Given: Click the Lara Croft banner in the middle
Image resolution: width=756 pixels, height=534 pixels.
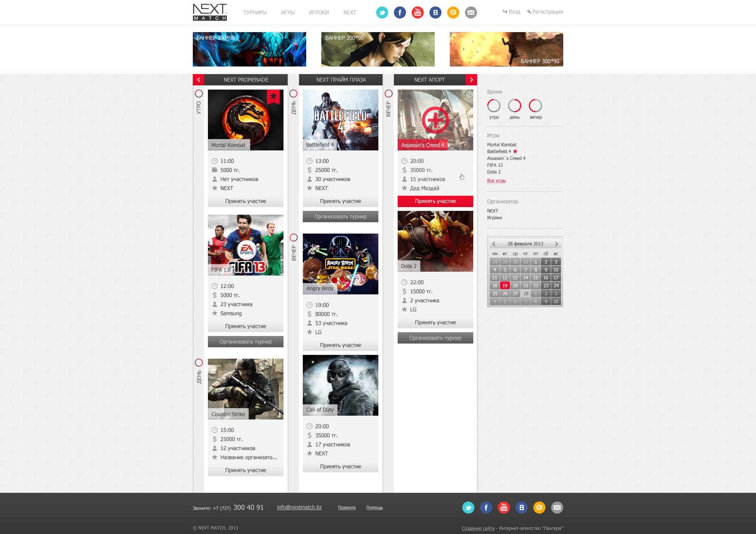Looking at the screenshot, I should (x=378, y=49).
